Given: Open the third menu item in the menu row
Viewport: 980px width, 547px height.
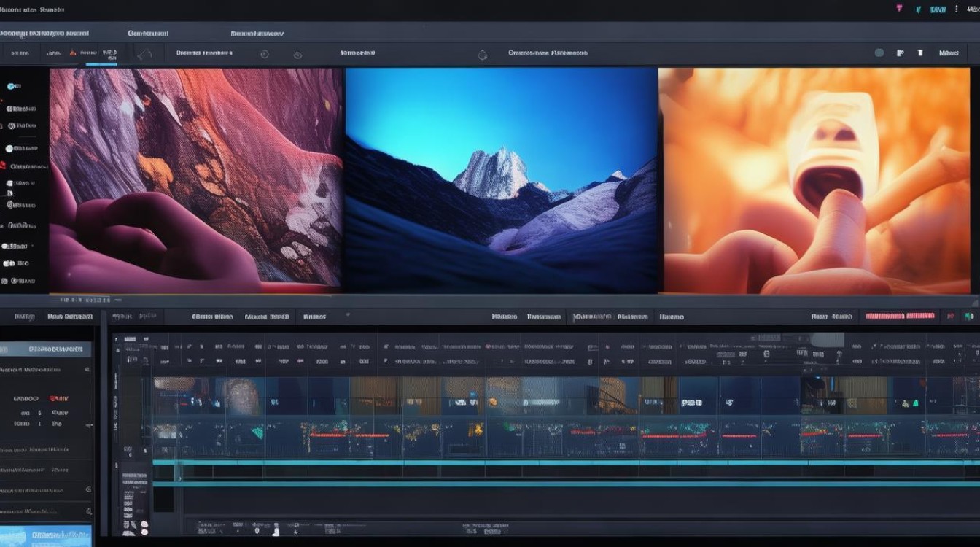Looking at the screenshot, I should tap(257, 34).
